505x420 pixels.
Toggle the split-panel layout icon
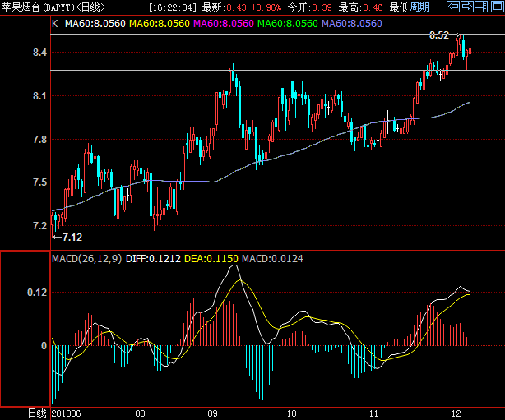[x=481, y=7]
